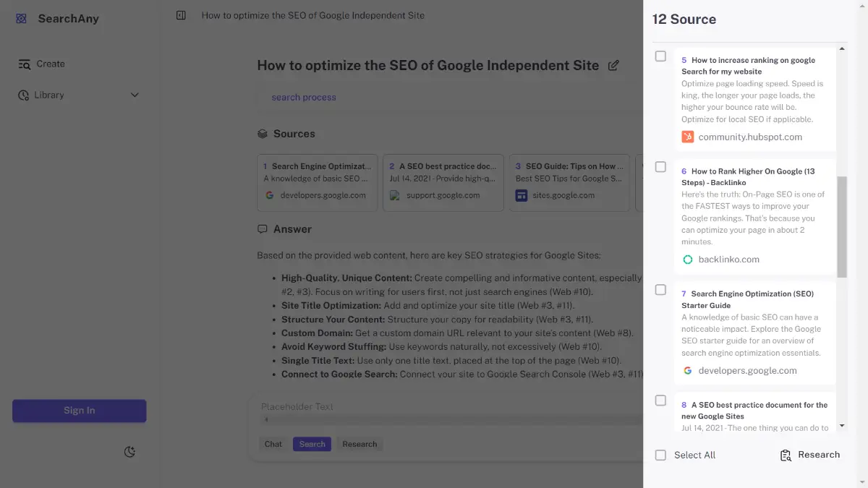Enable the Select All checkbox
Screen dimensions: 868x488
pos(660,455)
